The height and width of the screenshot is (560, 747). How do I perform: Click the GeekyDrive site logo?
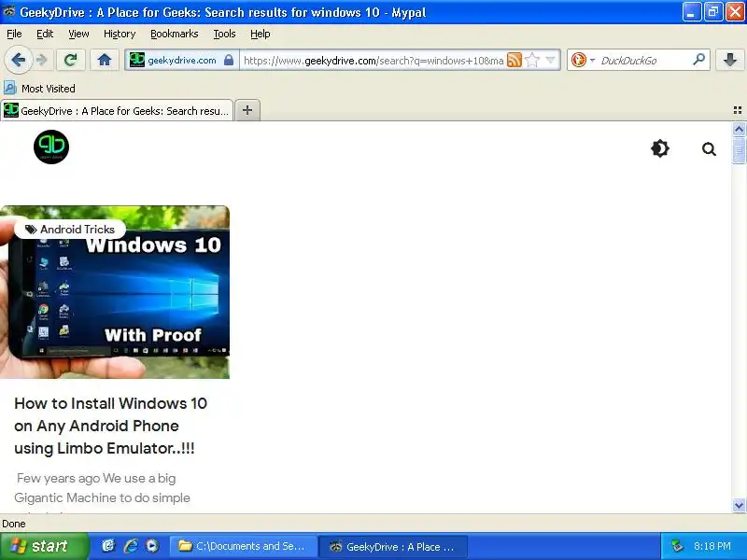pyautogui.click(x=51, y=147)
